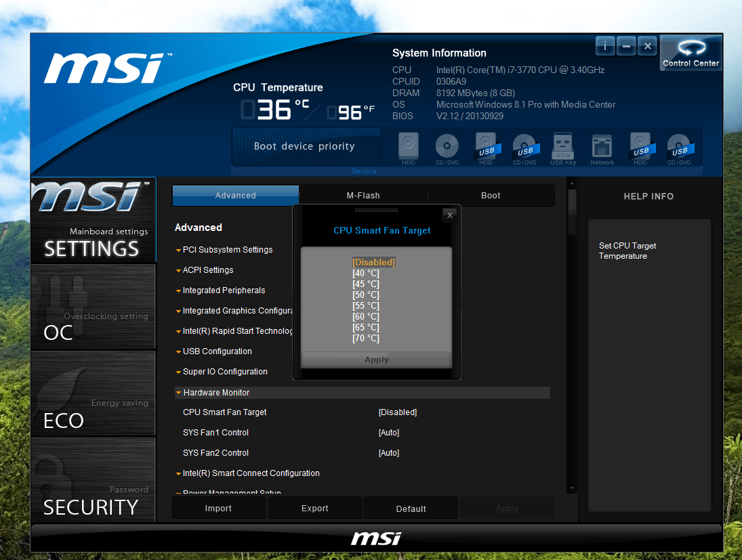This screenshot has width=742, height=560.
Task: Click the Default button
Action: (x=411, y=509)
